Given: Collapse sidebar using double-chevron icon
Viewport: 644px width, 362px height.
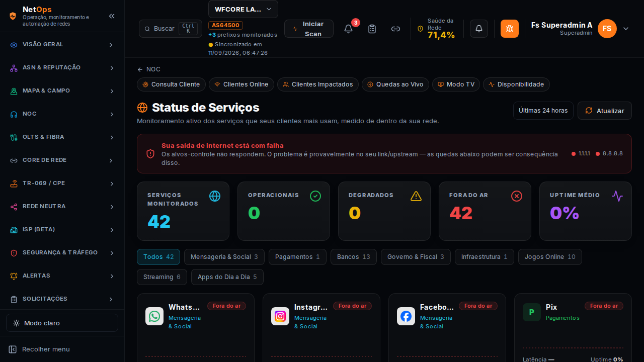Looking at the screenshot, I should [x=112, y=16].
